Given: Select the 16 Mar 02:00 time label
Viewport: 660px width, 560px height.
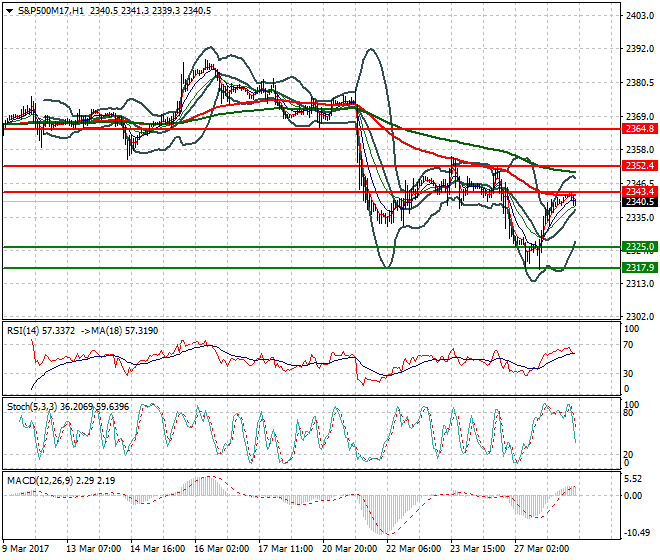Looking at the screenshot, I should tap(221, 549).
